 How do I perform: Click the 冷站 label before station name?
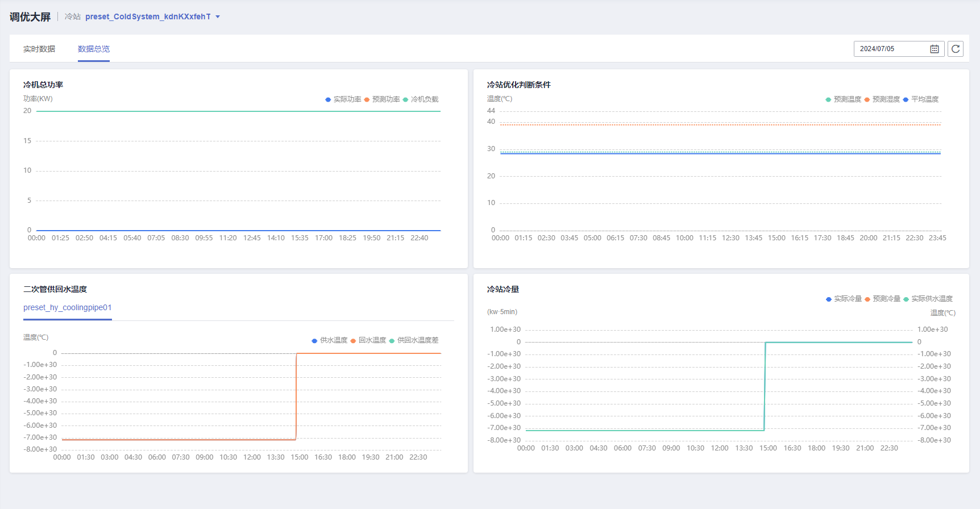click(73, 17)
